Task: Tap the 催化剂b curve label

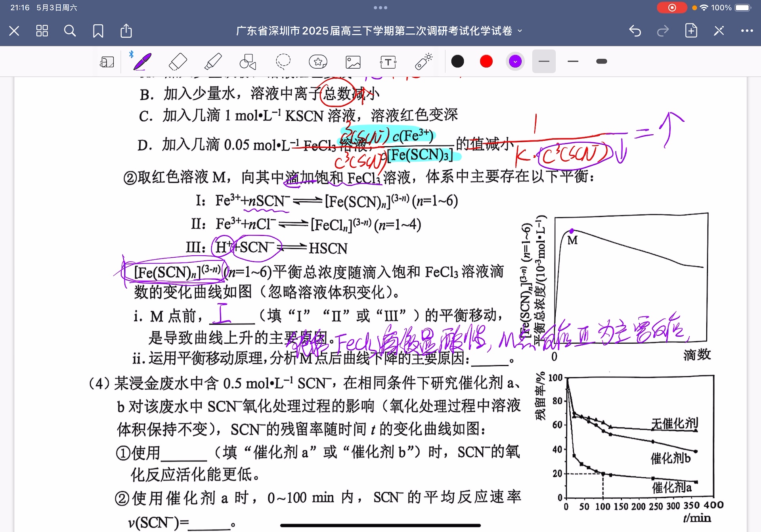Action: click(671, 458)
